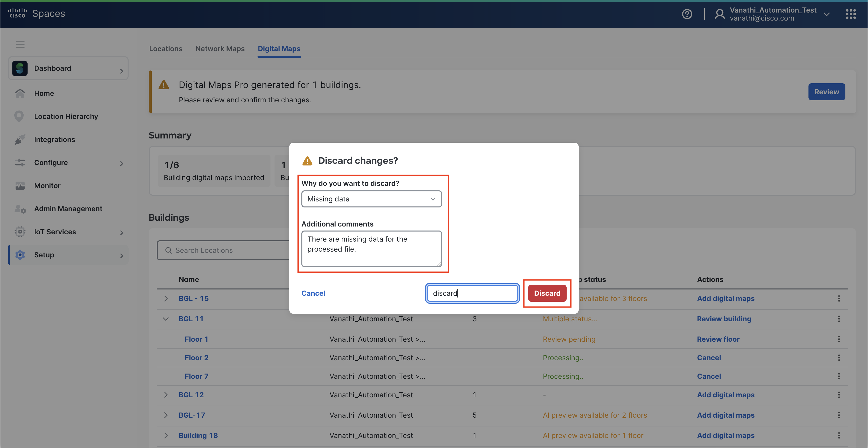Viewport: 868px width, 448px height.
Task: Click Cancel link in discard dialog
Action: [313, 293]
